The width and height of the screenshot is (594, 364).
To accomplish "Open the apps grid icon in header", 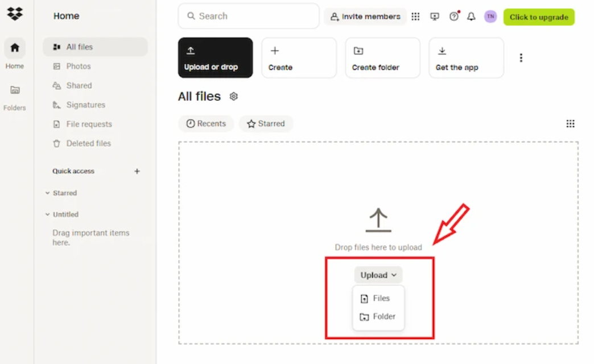I will point(415,16).
